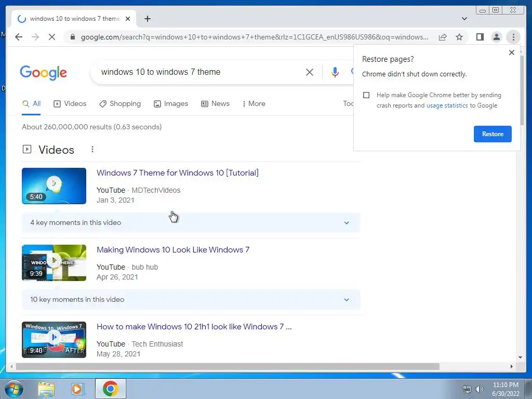Enable sending crash reports checkbox

(366, 95)
